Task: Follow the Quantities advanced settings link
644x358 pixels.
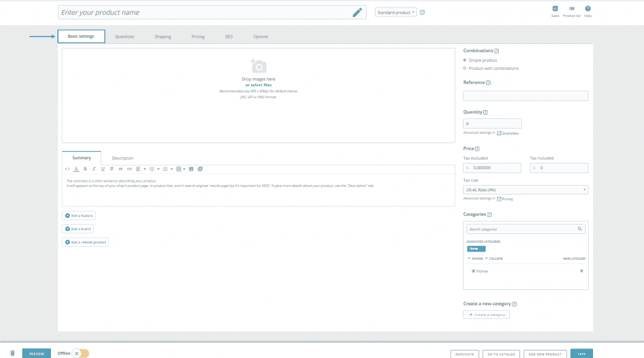Action: coord(508,133)
